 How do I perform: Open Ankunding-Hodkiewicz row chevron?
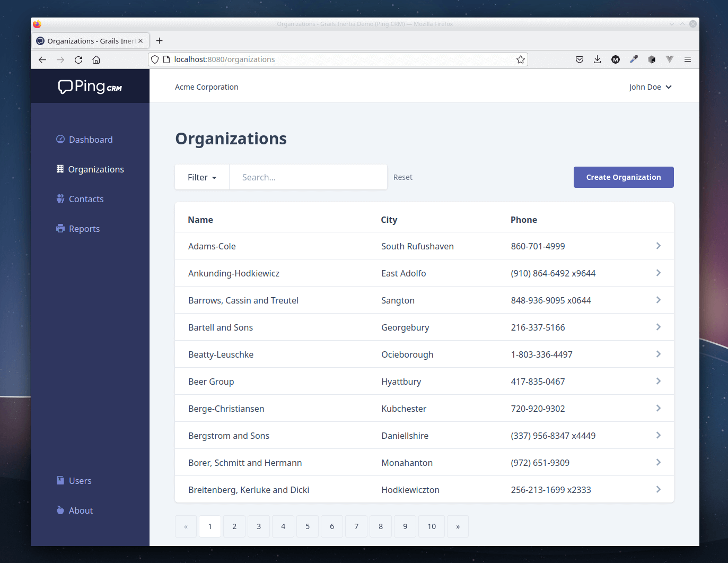tap(659, 273)
